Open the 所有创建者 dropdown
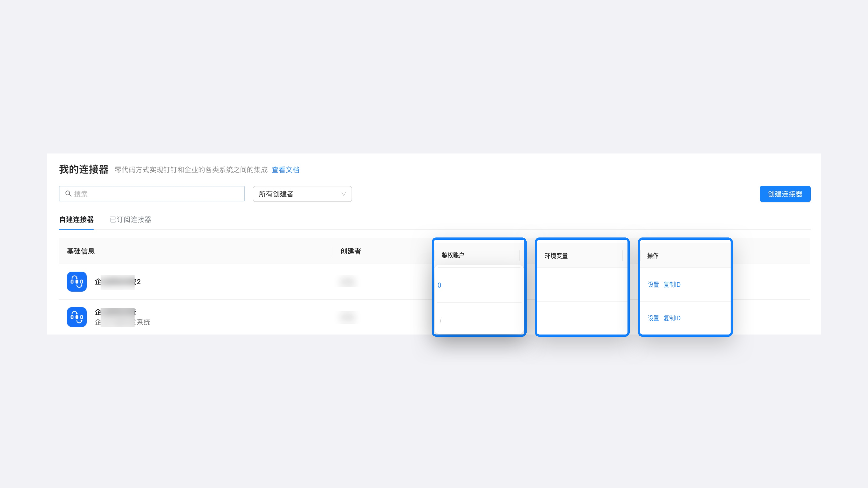This screenshot has width=868, height=488. coord(302,194)
